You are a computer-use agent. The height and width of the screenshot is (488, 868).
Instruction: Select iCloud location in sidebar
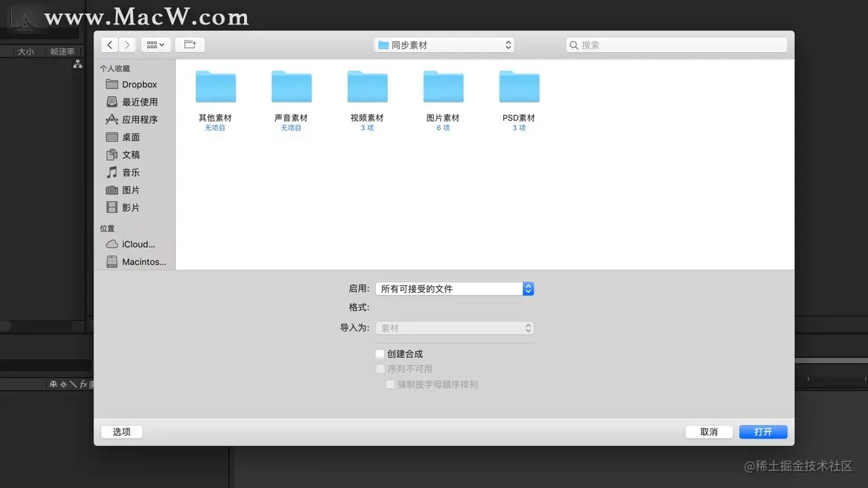click(x=134, y=245)
